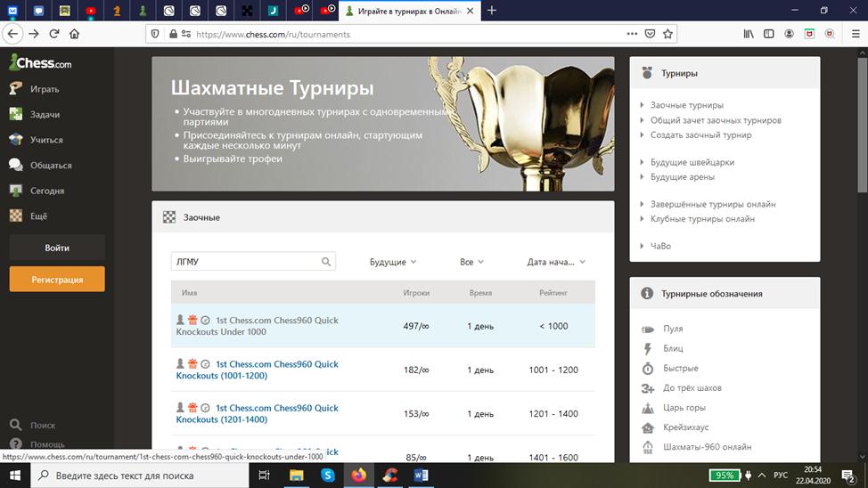Open the Дата нача... sort dropdown
Viewport: 868px width, 488px height.
pos(556,262)
